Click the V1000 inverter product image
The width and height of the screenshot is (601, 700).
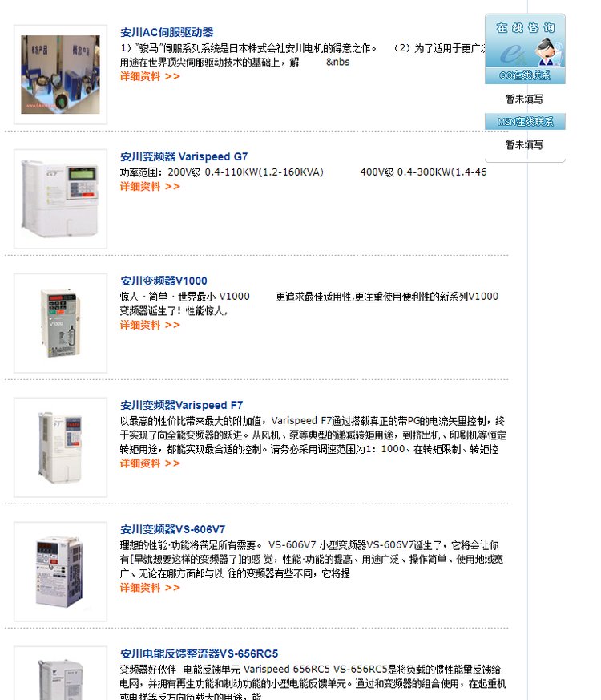[x=60, y=323]
